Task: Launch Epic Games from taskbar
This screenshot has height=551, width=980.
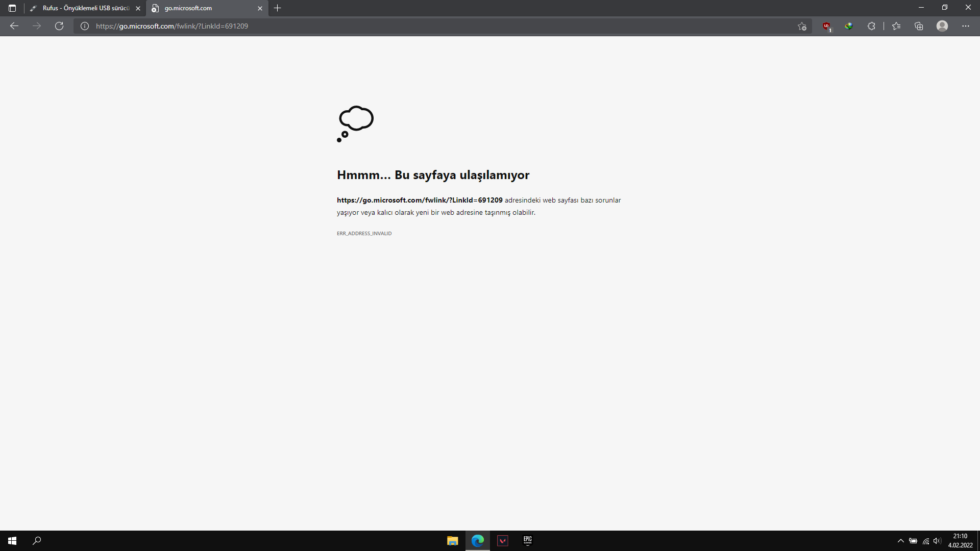Action: [x=528, y=541]
